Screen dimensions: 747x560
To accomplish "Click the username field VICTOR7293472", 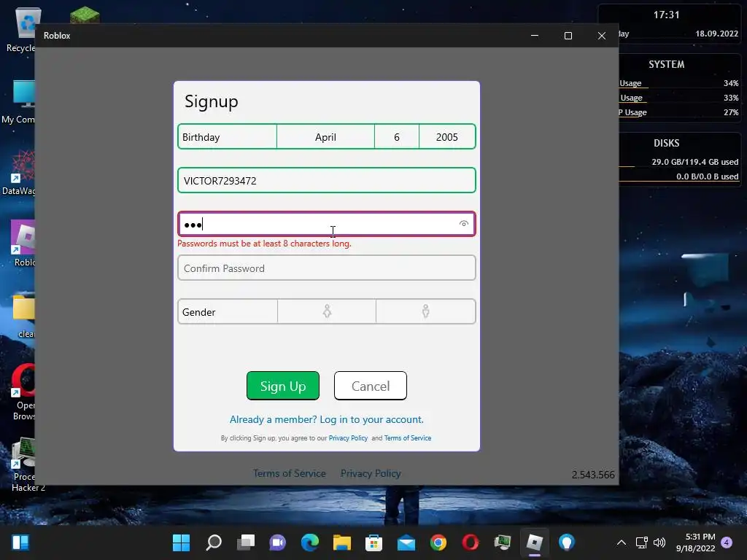I will tap(327, 181).
